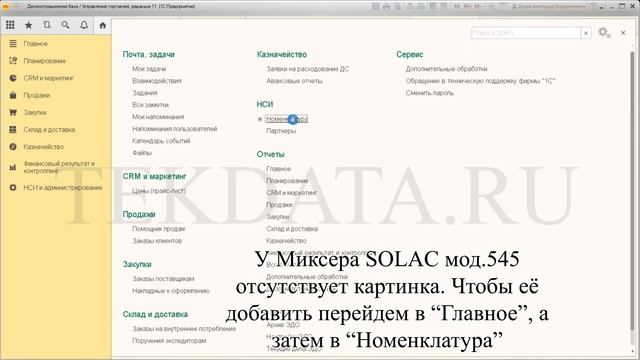Open Поручения экспедиторам link

tap(169, 340)
